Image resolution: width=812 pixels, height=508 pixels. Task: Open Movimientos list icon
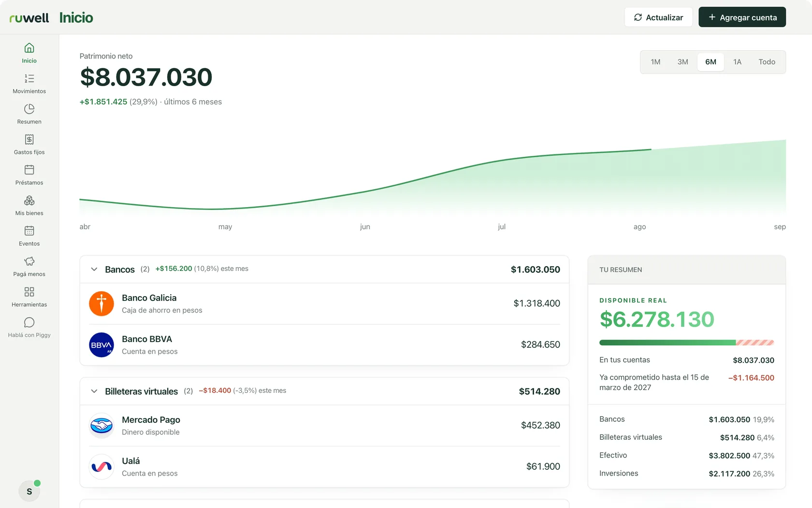point(29,78)
